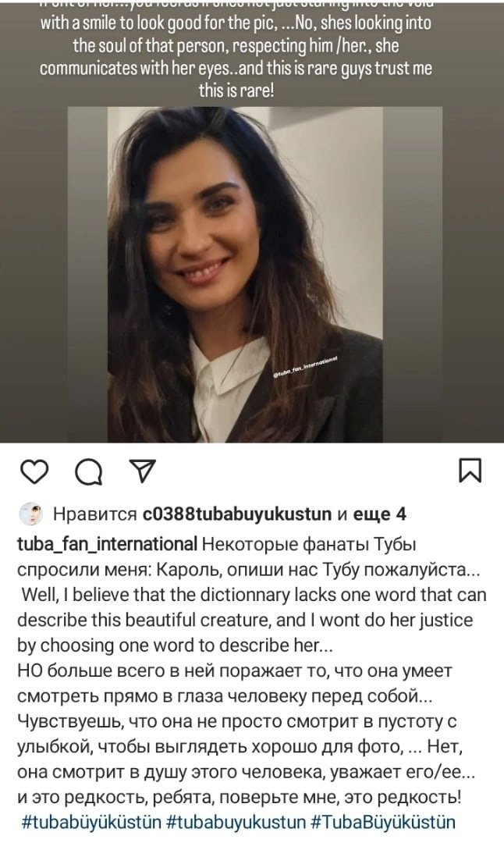View the 'еще 4' likes list
The image size is (504, 843).
[x=379, y=514]
